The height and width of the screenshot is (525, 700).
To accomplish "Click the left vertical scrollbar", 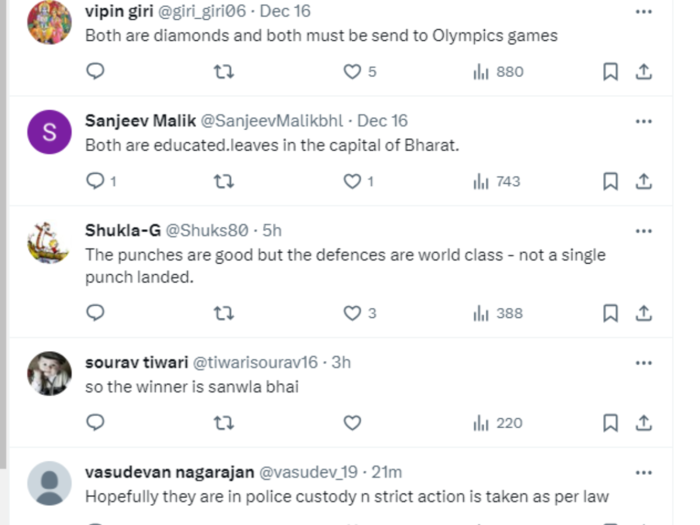I will point(4,234).
